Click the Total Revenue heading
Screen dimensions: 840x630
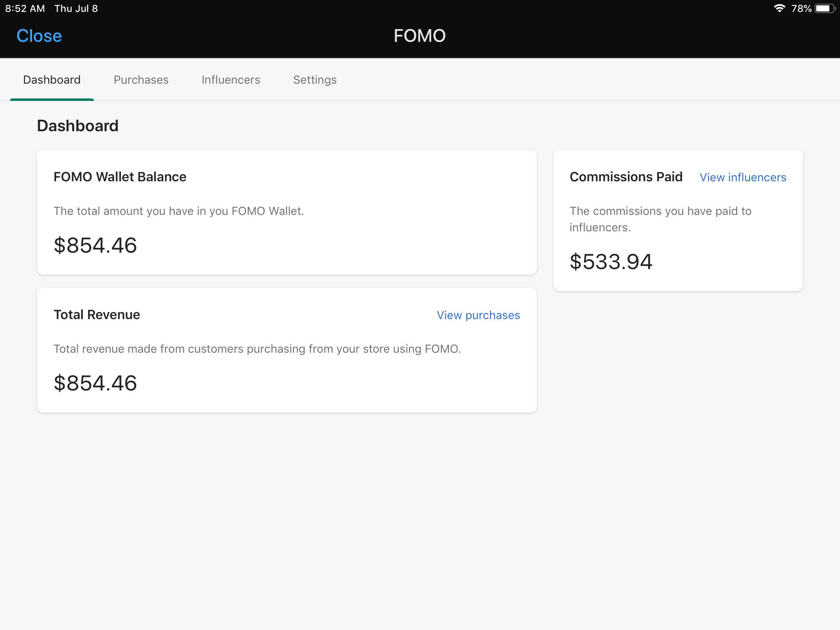pyautogui.click(x=97, y=315)
